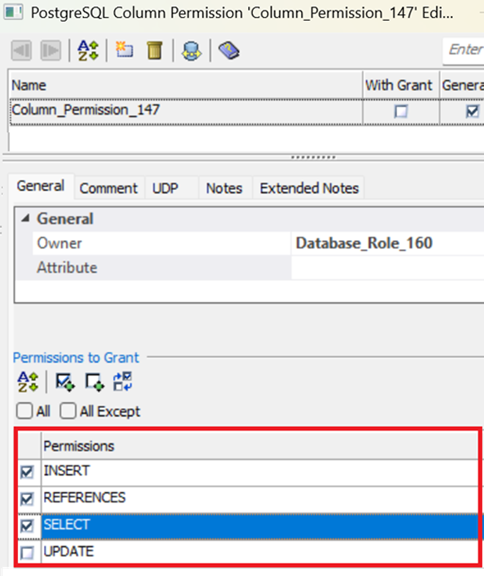484x576 pixels.
Task: Uncheck the SELECT permission
Action: tap(27, 526)
